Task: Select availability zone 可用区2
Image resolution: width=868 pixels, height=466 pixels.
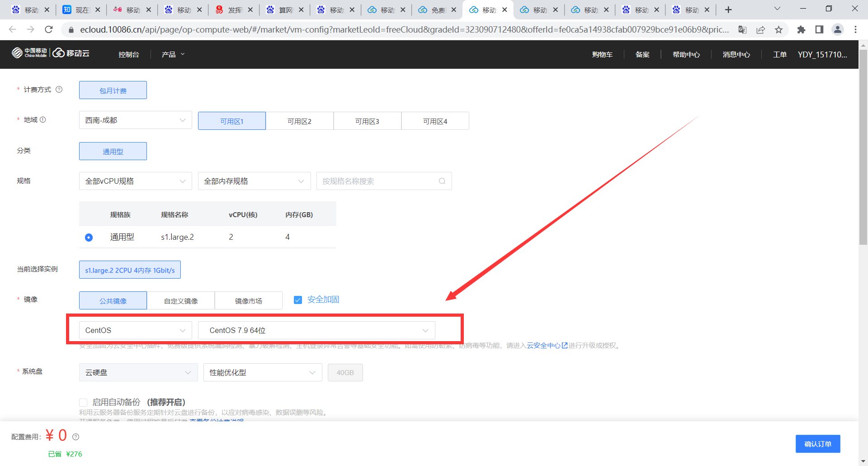Action: click(x=300, y=121)
